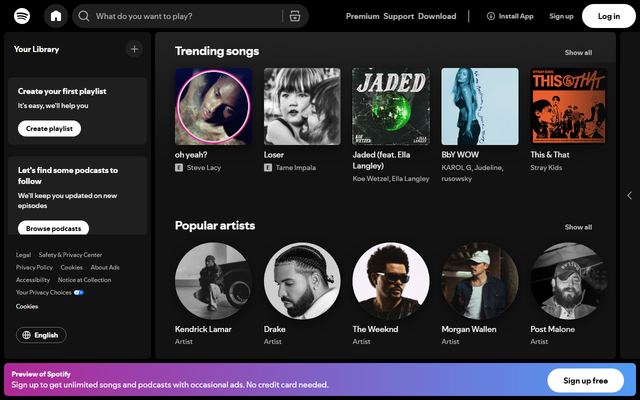Open Notice at Collection link
The width and height of the screenshot is (640, 400).
(84, 280)
